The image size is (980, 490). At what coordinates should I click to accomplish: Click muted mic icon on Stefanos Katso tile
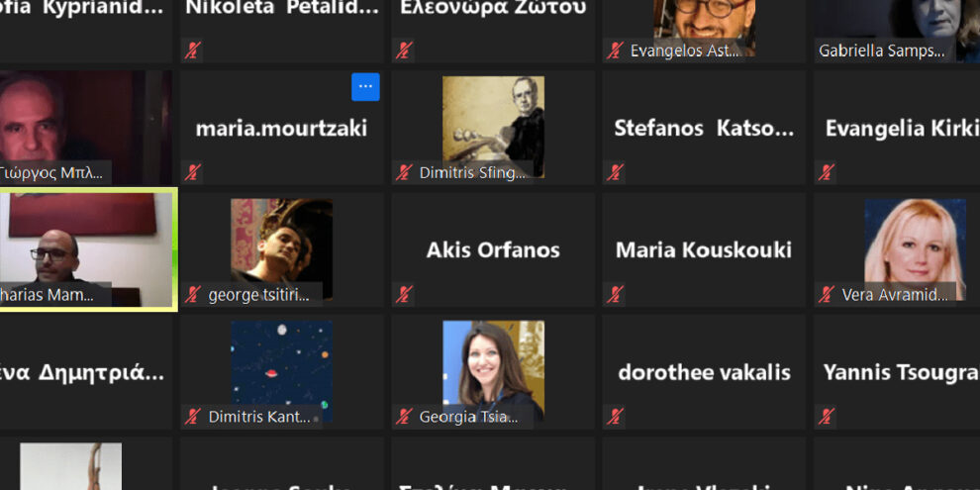tap(615, 172)
